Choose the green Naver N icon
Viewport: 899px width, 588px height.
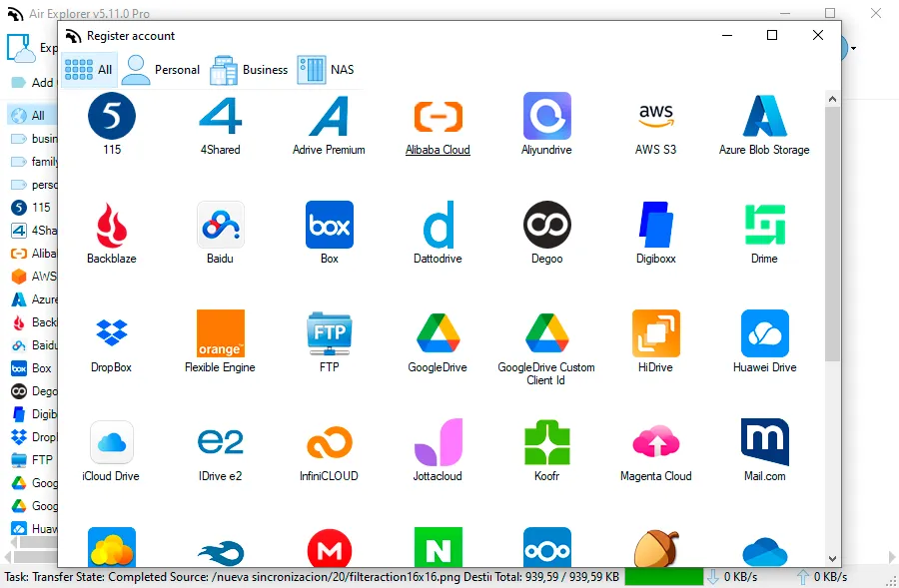[x=439, y=547]
